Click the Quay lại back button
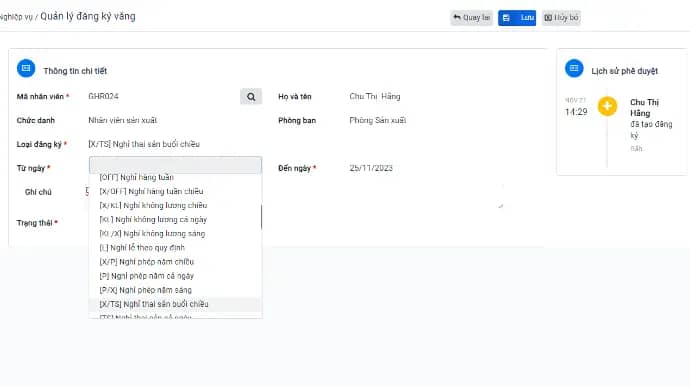690x387 pixels. (471, 18)
